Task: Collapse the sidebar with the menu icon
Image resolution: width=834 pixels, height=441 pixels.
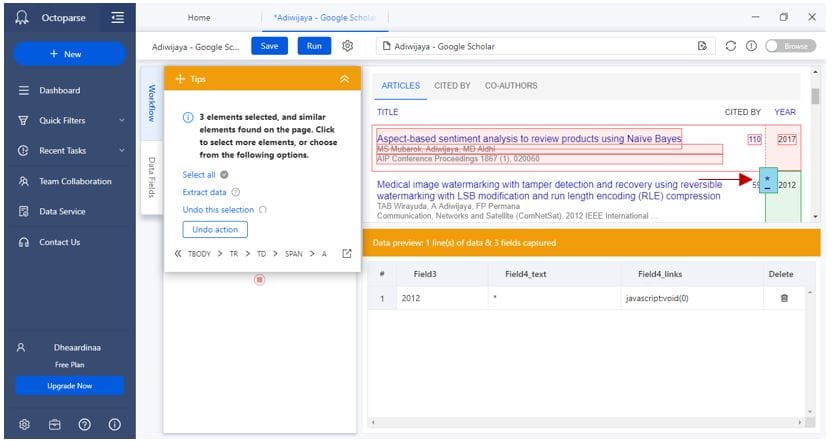Action: point(118,17)
